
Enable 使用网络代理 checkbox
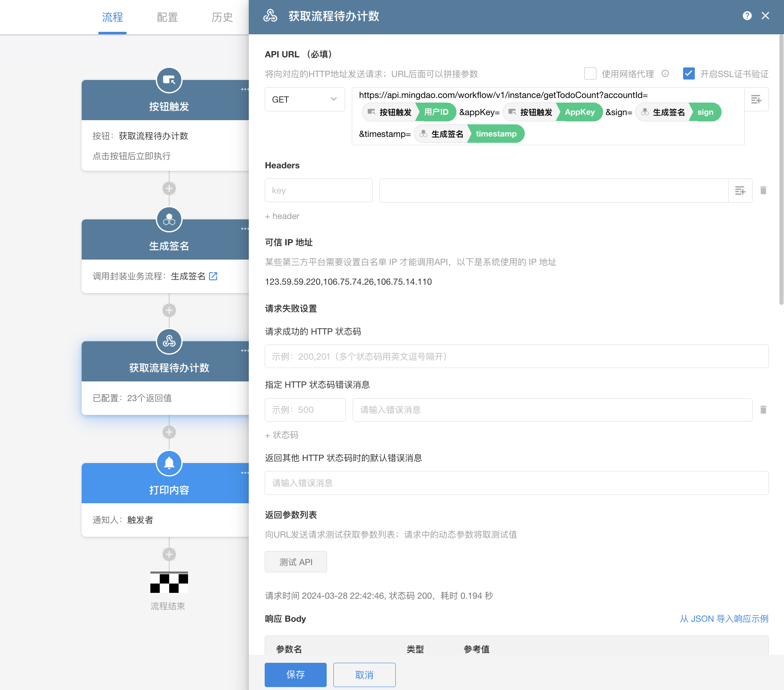pyautogui.click(x=590, y=74)
